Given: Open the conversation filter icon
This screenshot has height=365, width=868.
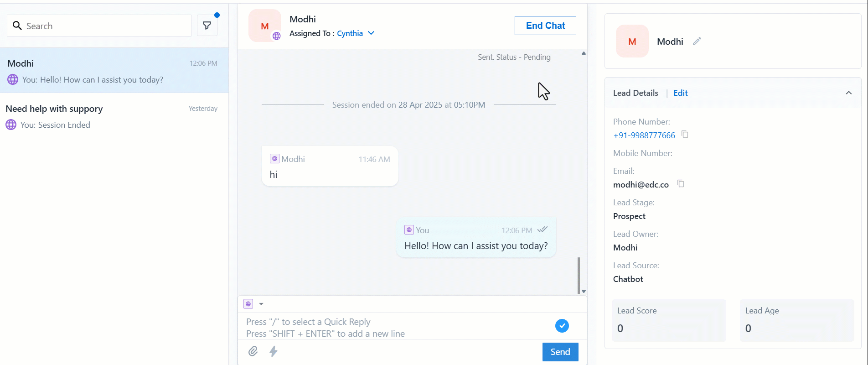Looking at the screenshot, I should (207, 26).
